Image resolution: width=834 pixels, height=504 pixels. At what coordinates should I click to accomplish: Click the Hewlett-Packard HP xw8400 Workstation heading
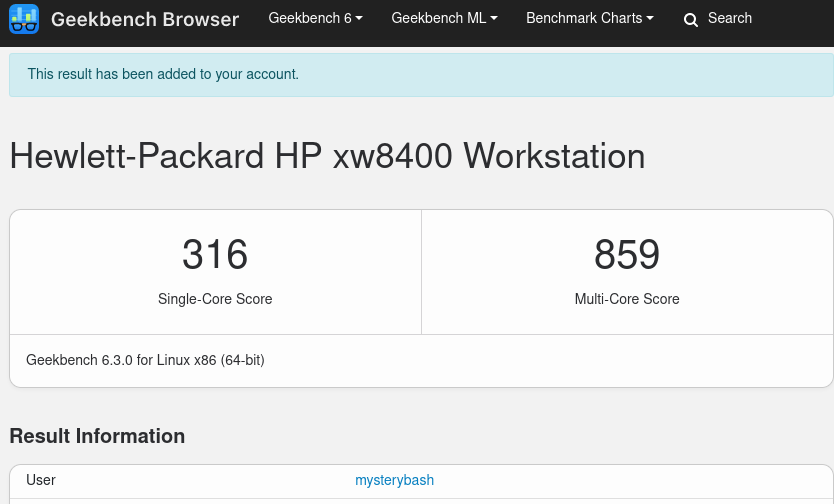327,156
